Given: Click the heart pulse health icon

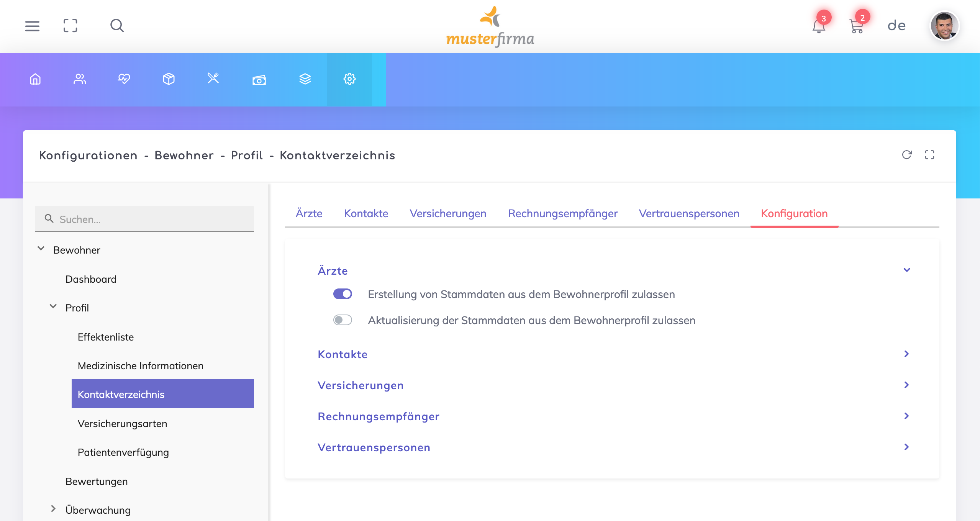Looking at the screenshot, I should click(x=124, y=79).
